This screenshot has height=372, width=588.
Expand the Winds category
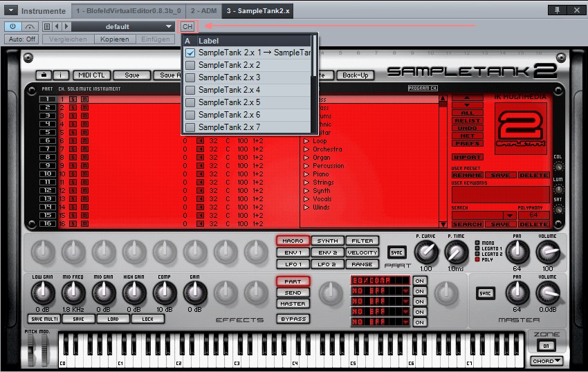tap(306, 207)
